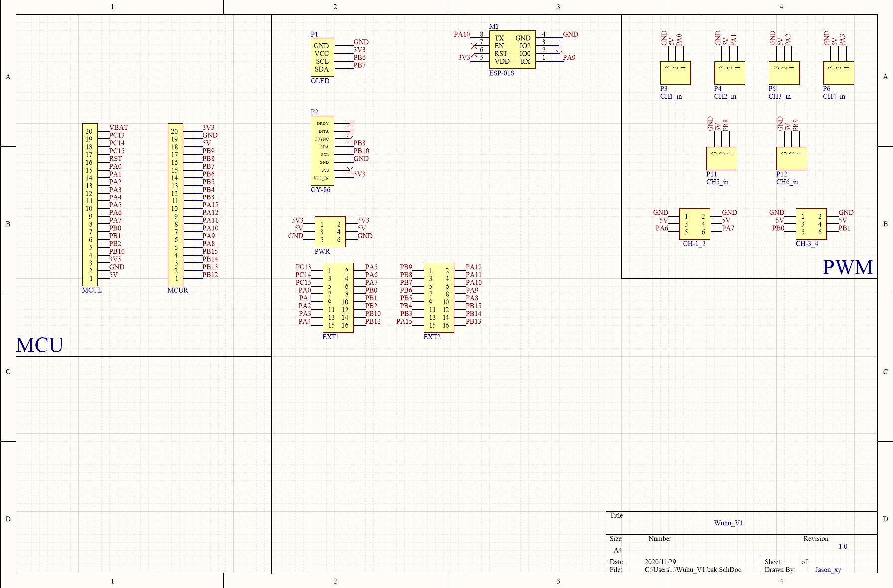Click the GY-86 component name label
The width and height of the screenshot is (893, 588).
click(320, 190)
